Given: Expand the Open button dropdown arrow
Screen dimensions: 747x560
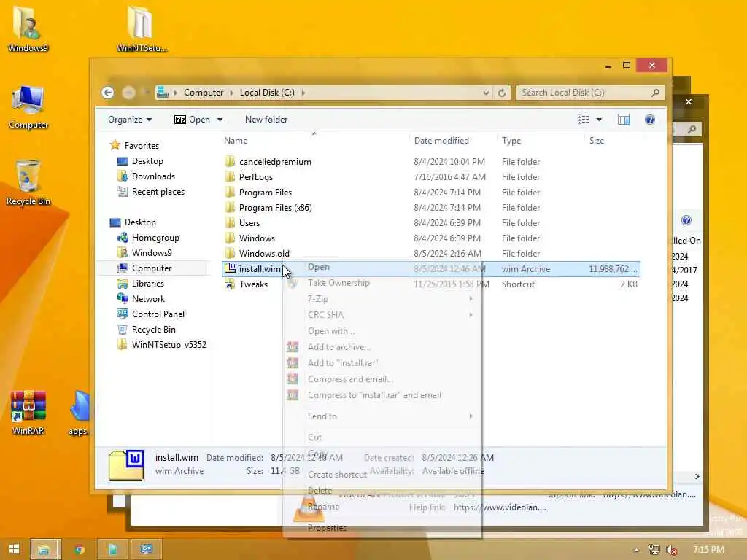Looking at the screenshot, I should (x=220, y=120).
